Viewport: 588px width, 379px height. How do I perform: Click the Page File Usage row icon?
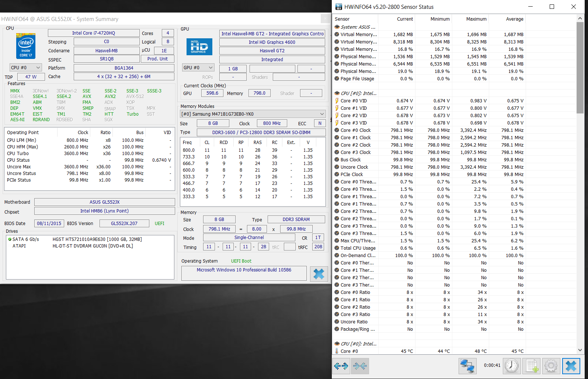(337, 78)
